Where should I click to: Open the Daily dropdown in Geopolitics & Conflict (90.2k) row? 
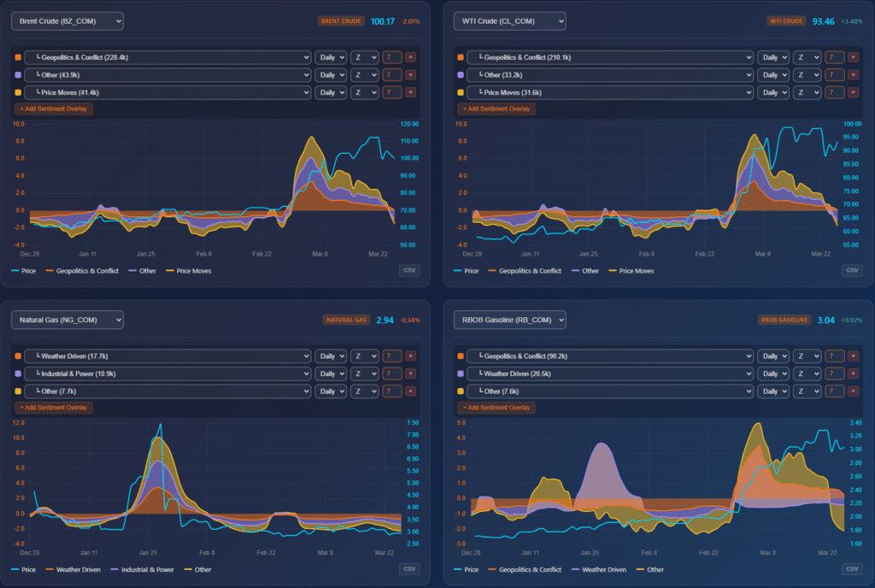[773, 356]
